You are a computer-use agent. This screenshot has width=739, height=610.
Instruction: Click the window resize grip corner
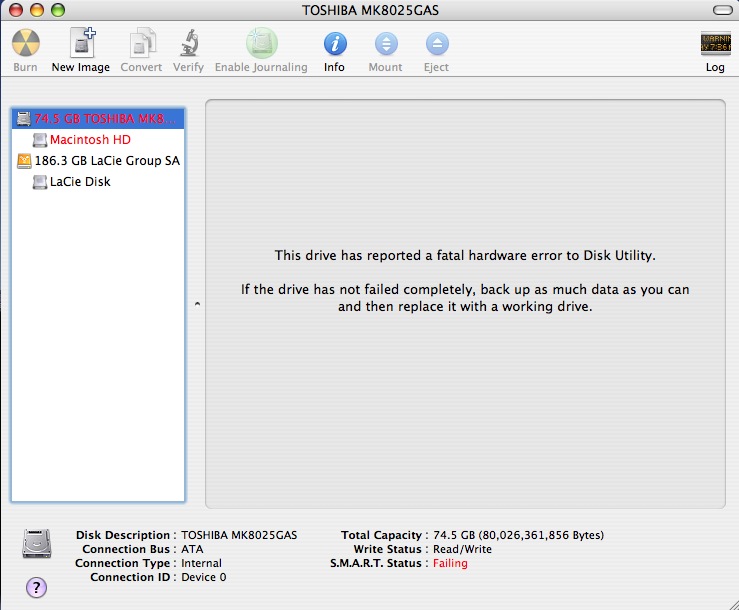(x=732, y=603)
